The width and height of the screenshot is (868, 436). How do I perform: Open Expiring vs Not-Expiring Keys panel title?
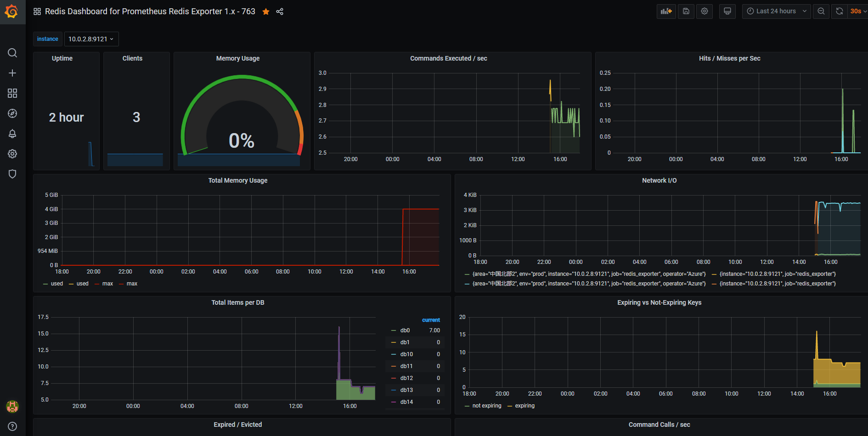coord(659,302)
